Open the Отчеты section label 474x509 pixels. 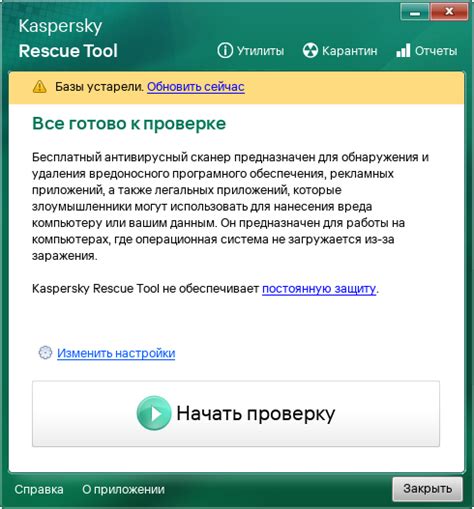point(436,51)
